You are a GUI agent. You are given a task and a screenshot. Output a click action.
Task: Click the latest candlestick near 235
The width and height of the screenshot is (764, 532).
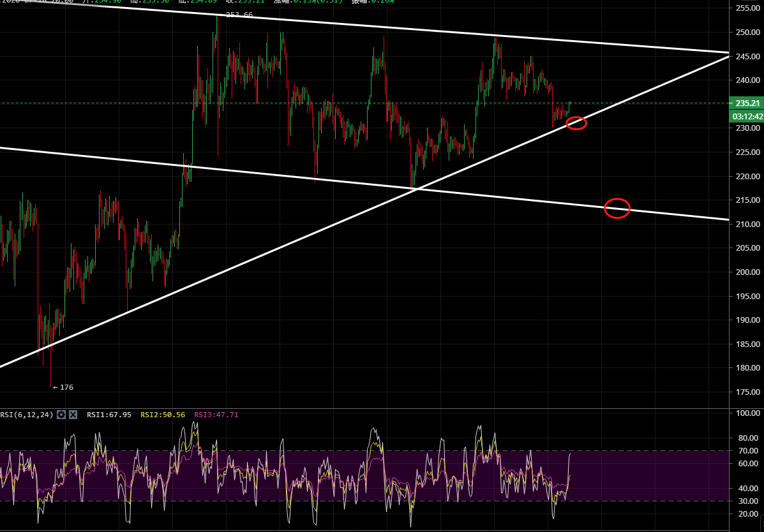569,106
